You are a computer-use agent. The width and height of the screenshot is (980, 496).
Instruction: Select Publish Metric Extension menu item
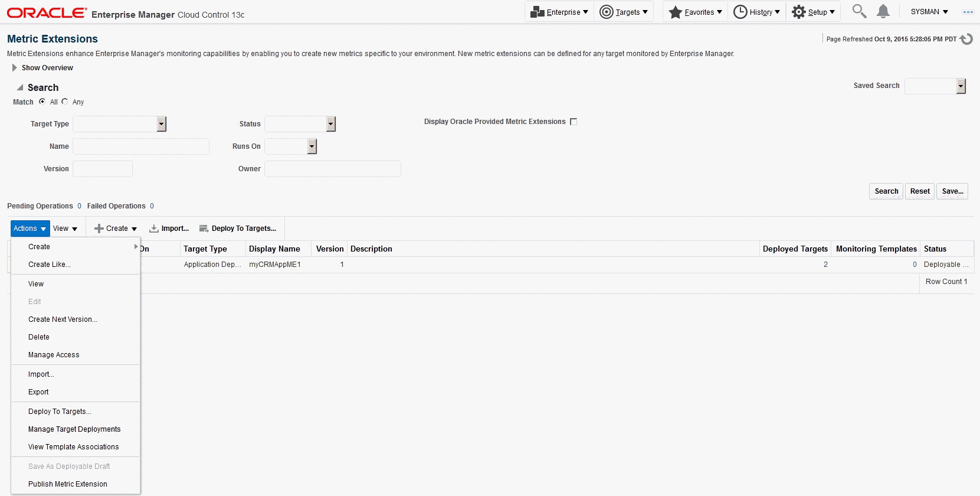click(76, 484)
